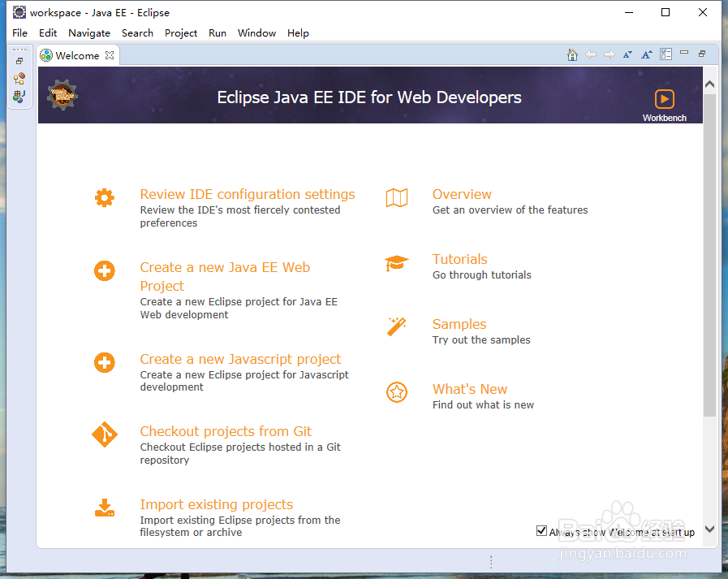Click the Welcome page scrollbar down arrow
Viewport: 728px width, 579px height.
click(x=709, y=529)
